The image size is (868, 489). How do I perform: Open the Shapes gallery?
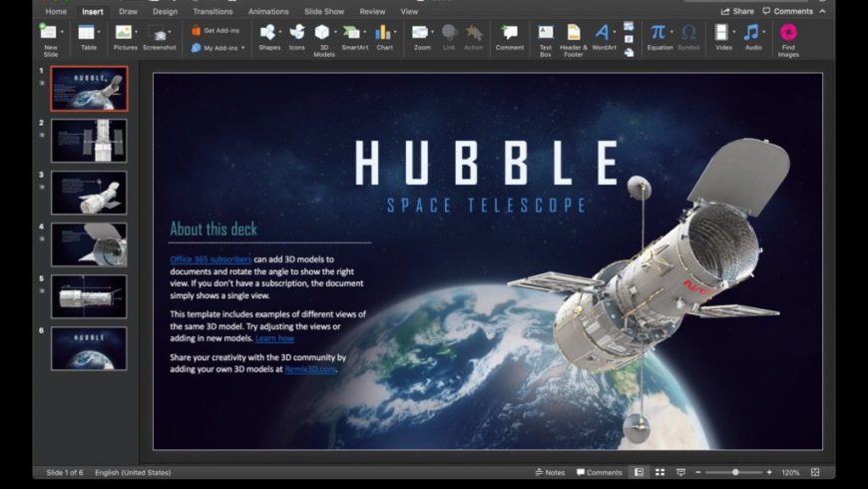(269, 38)
